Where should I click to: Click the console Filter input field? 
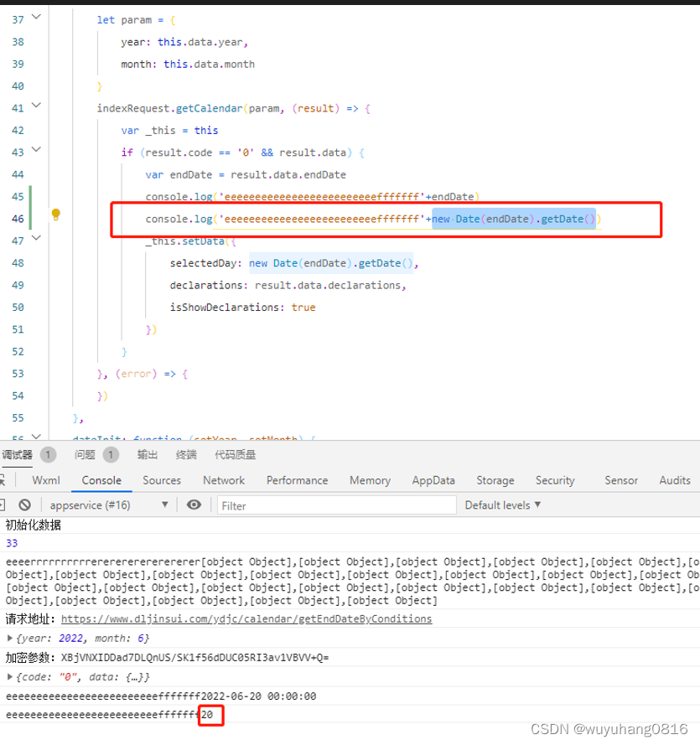(336, 505)
